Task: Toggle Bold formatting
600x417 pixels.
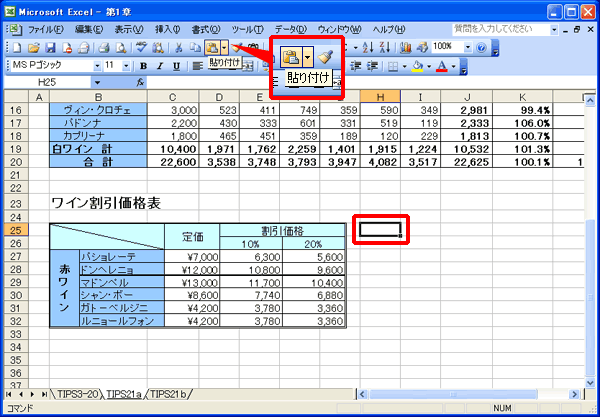Action: tap(143, 67)
